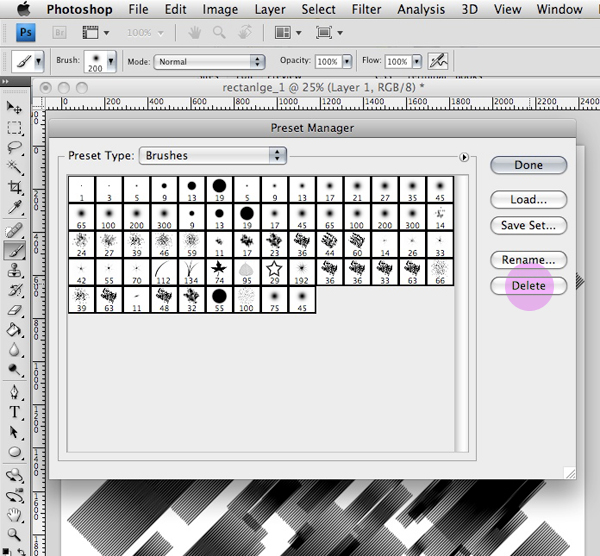Select the 3D Rotate tool
This screenshot has height=556, width=600.
click(15, 476)
